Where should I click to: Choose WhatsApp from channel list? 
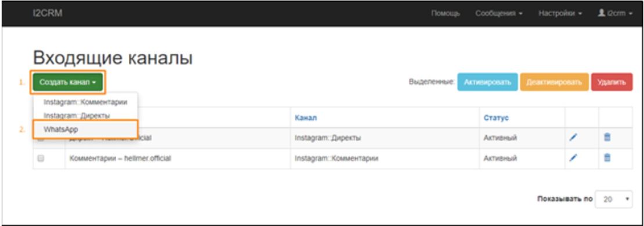click(x=85, y=130)
